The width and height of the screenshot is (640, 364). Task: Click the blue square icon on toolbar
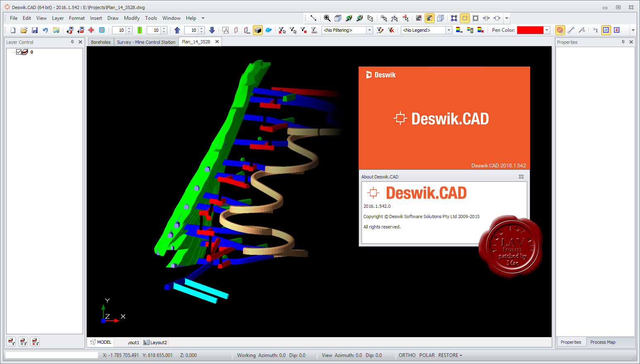(x=102, y=30)
